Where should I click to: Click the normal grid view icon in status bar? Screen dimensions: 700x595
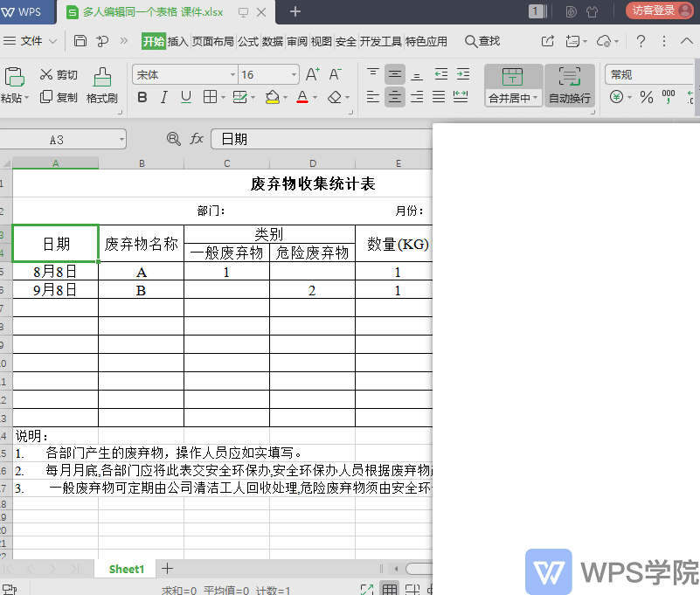pos(390,589)
